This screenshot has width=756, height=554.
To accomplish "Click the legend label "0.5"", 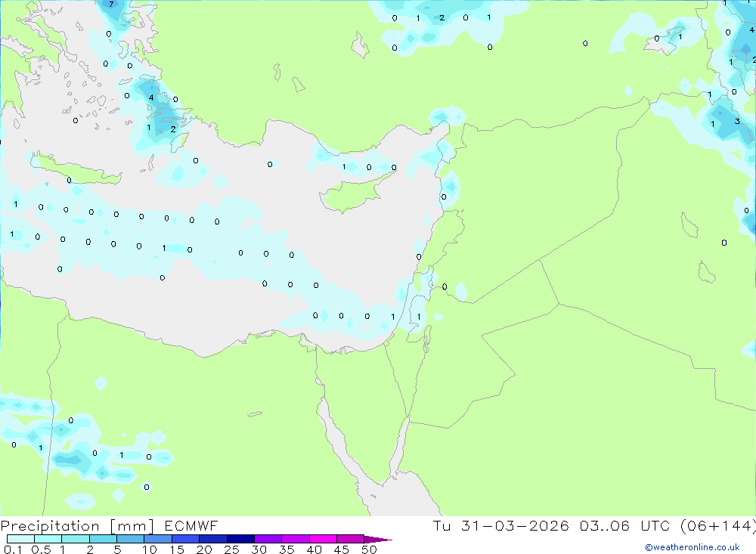I will coord(41,549).
